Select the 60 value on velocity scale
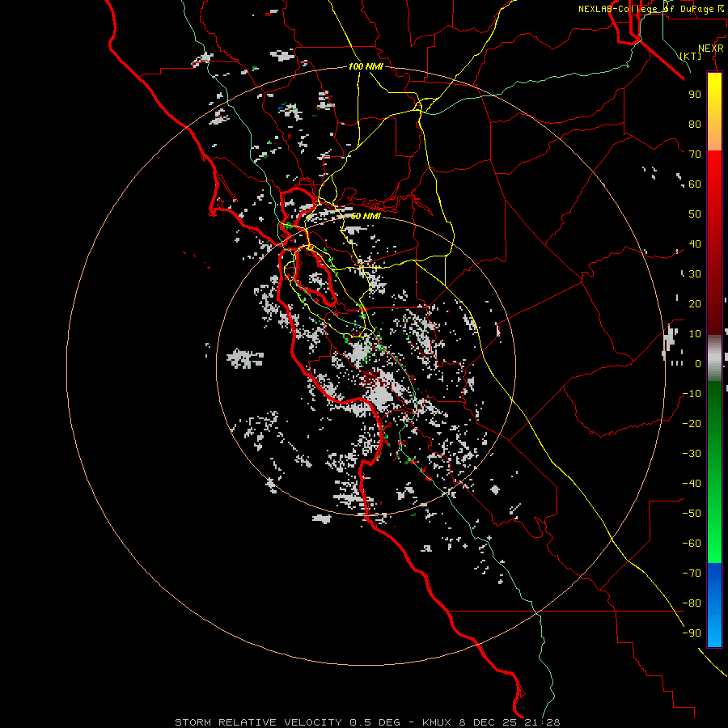This screenshot has width=728, height=728. pyautogui.click(x=695, y=184)
